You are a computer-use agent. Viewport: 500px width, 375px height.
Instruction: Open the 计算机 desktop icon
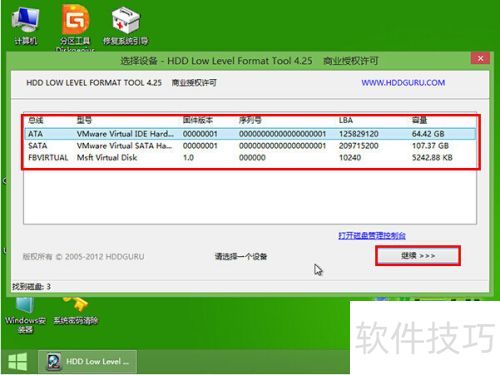(26, 26)
